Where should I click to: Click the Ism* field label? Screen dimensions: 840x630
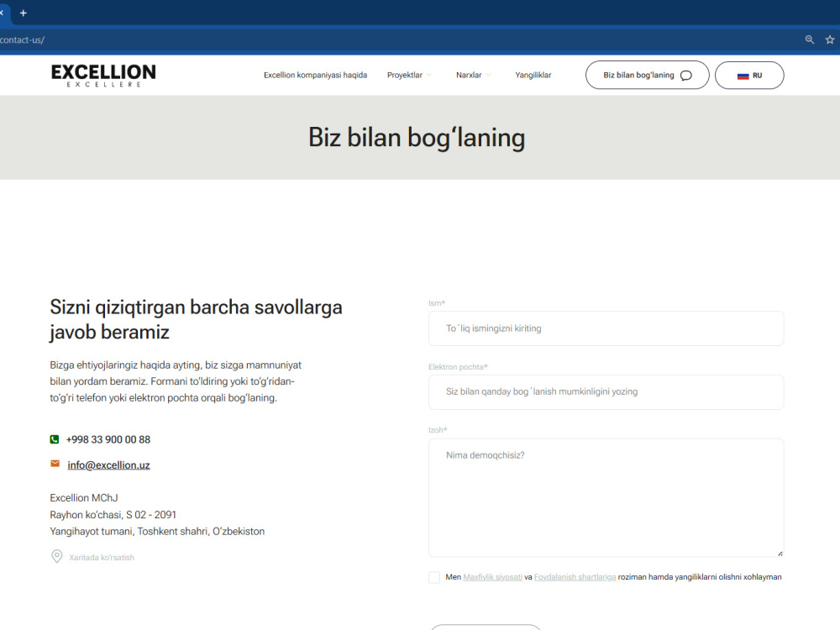click(x=437, y=303)
